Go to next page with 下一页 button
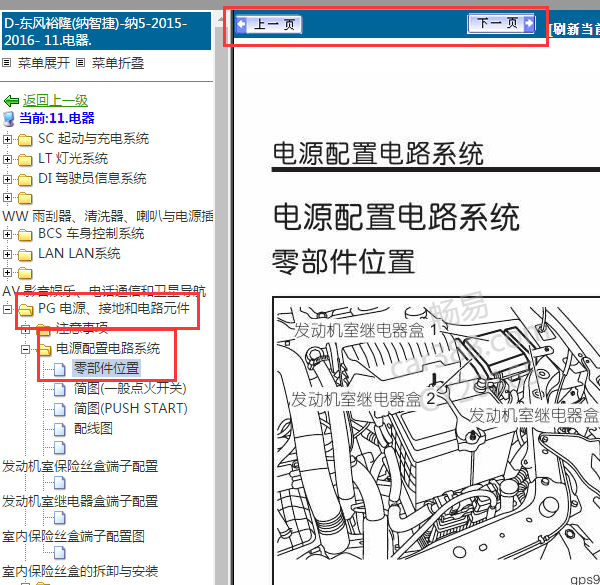The width and height of the screenshot is (600, 585). tap(501, 24)
